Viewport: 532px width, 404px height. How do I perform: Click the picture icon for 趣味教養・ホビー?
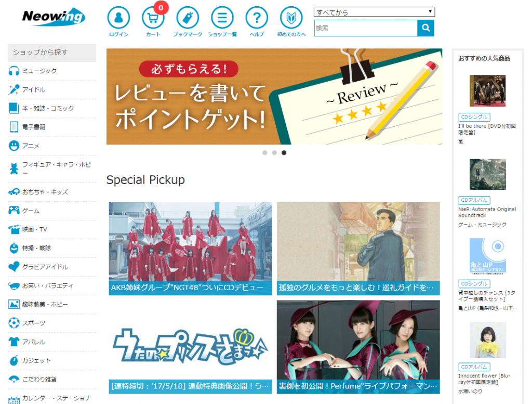[14, 304]
